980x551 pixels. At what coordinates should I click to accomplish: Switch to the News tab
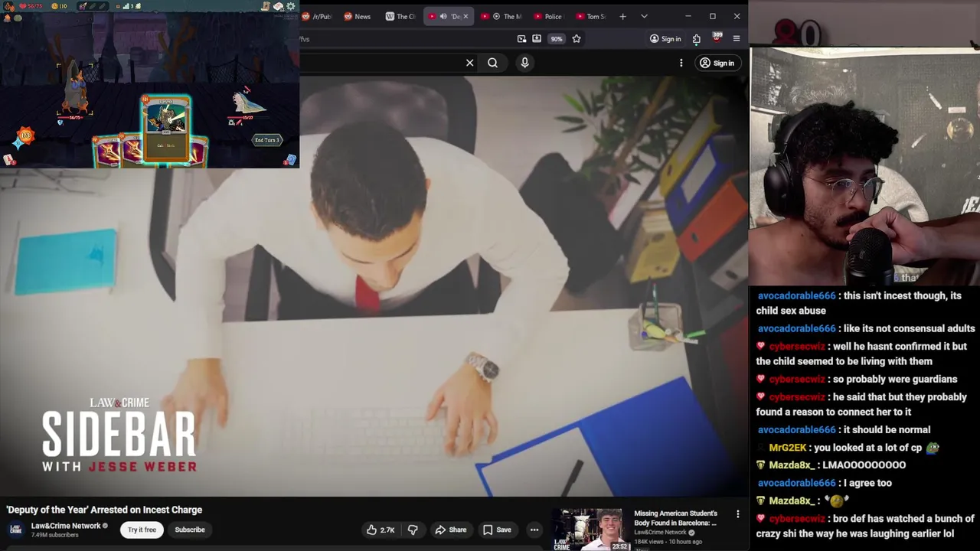pos(358,16)
